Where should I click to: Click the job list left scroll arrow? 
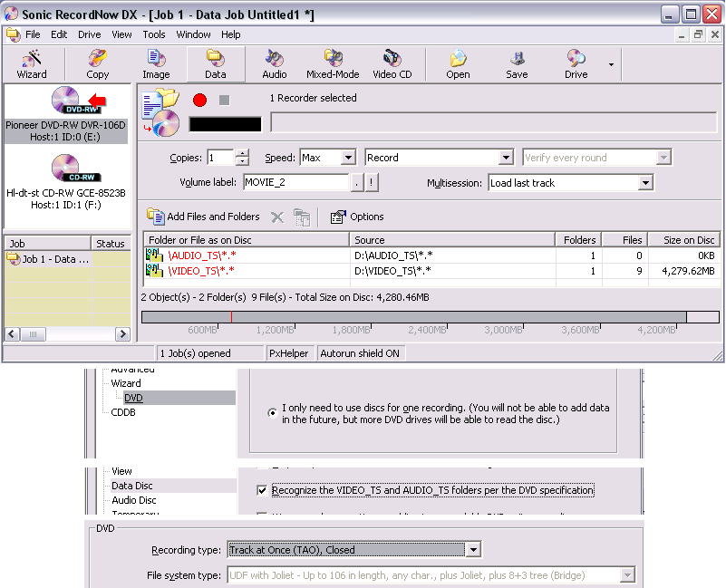(12, 333)
